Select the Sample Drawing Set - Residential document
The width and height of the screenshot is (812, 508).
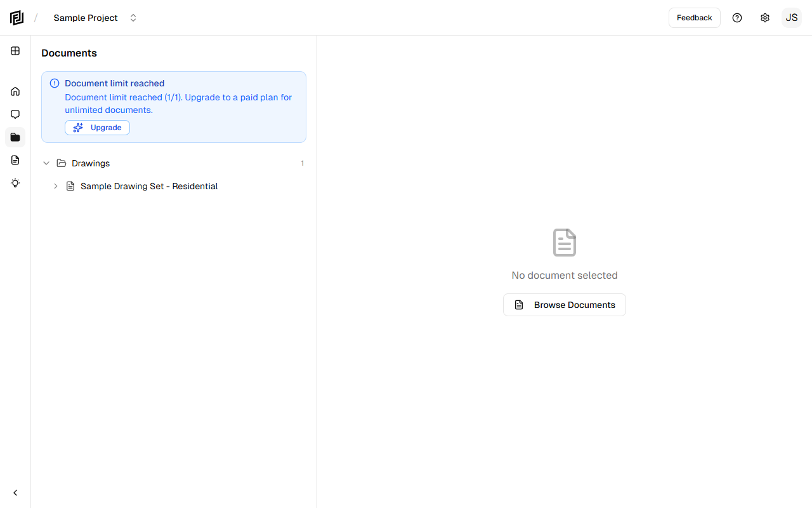(149, 186)
